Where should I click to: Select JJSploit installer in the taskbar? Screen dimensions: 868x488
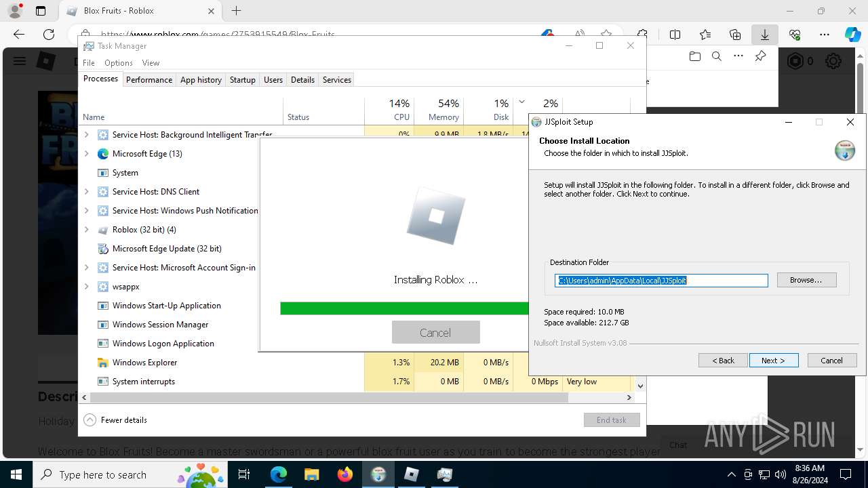[x=378, y=474]
